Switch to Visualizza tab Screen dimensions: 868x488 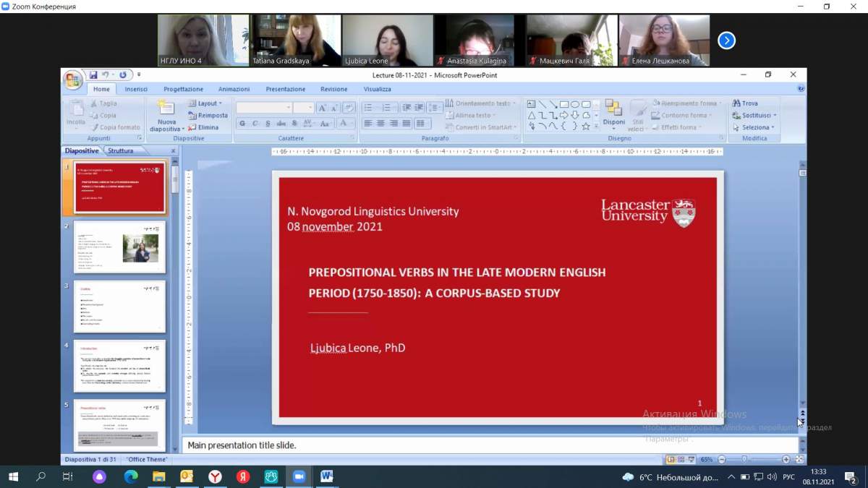pos(377,89)
